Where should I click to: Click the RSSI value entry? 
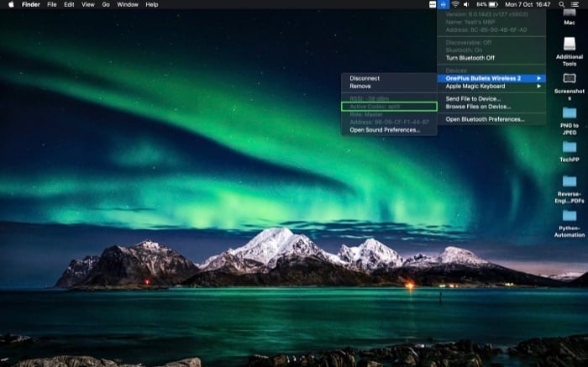[x=389, y=98]
